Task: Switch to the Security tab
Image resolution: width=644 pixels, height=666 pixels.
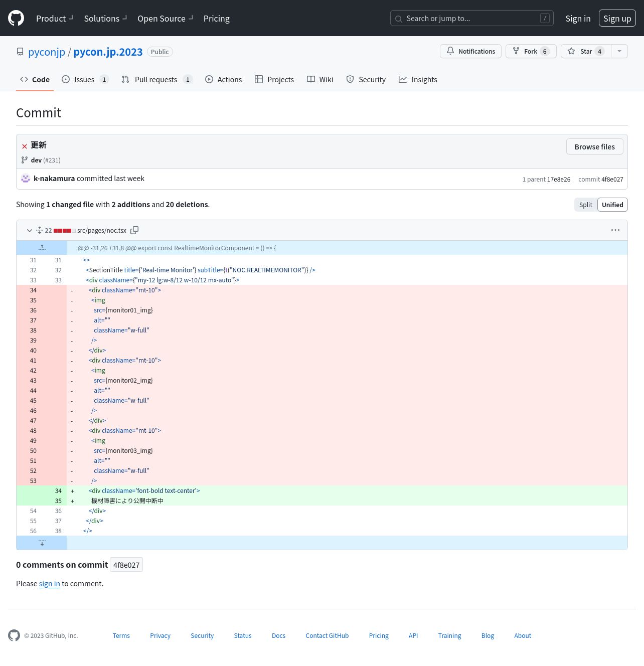Action: click(366, 79)
